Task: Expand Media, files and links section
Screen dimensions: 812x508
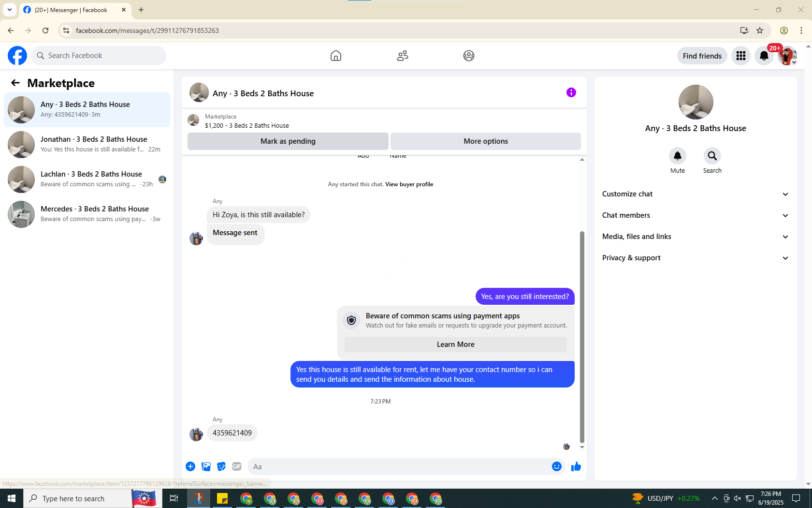Action: click(x=696, y=237)
